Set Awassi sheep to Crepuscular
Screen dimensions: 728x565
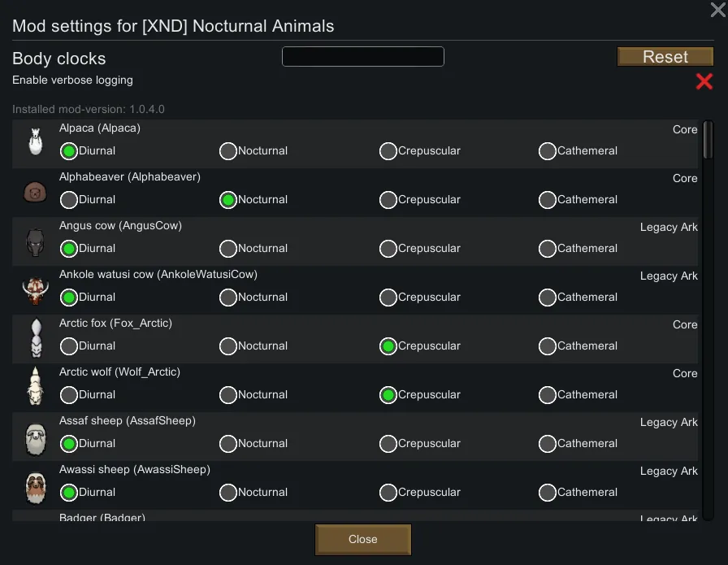[388, 493]
